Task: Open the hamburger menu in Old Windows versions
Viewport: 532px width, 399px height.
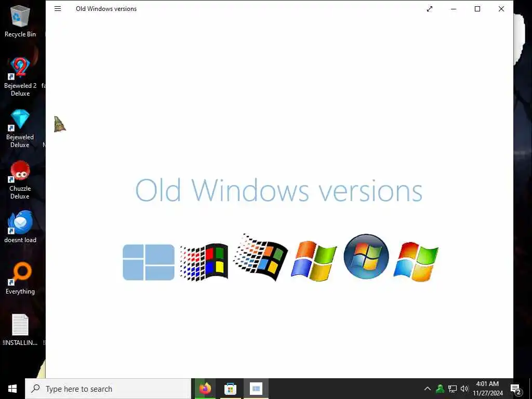Action: click(x=58, y=9)
